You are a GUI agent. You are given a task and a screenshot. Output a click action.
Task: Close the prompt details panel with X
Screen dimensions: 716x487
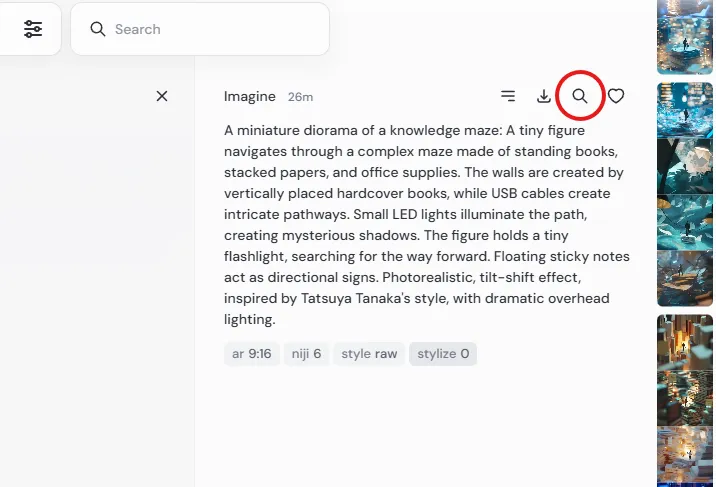tap(162, 96)
